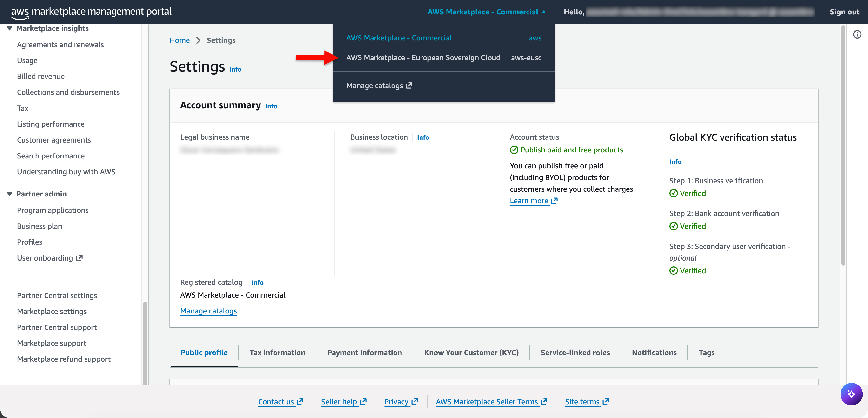The image size is (868, 418).
Task: Open Listing performance
Action: point(51,124)
